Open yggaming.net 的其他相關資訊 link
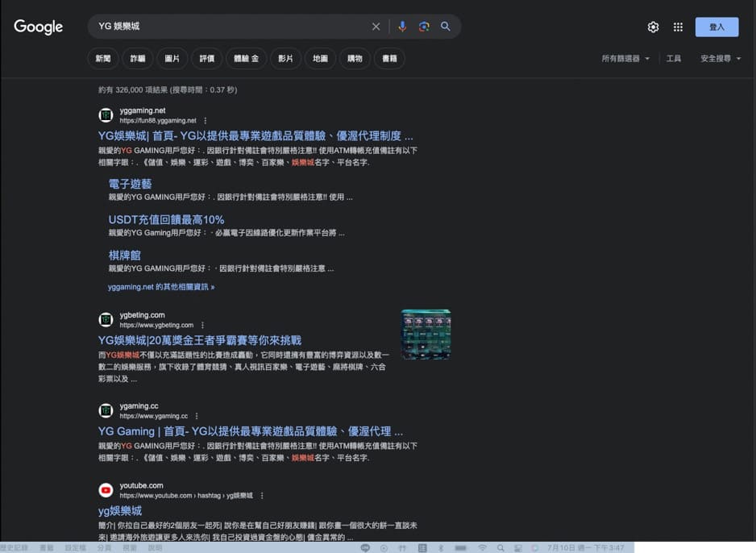756x553 pixels. 161,287
